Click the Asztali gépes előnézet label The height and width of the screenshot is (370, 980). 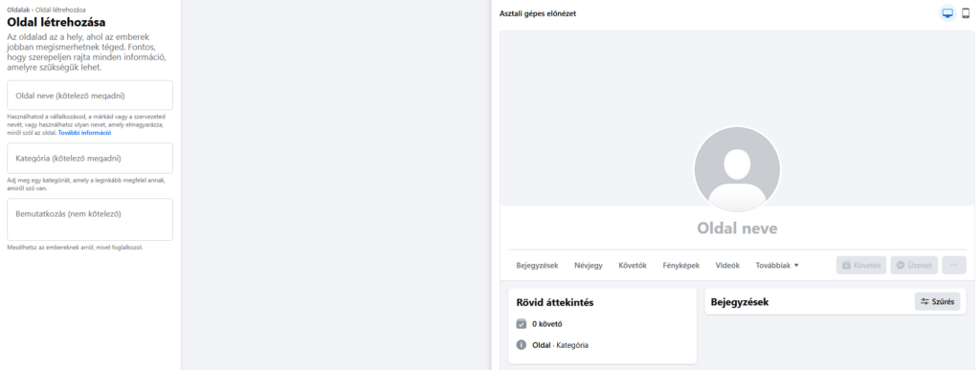[x=538, y=13]
